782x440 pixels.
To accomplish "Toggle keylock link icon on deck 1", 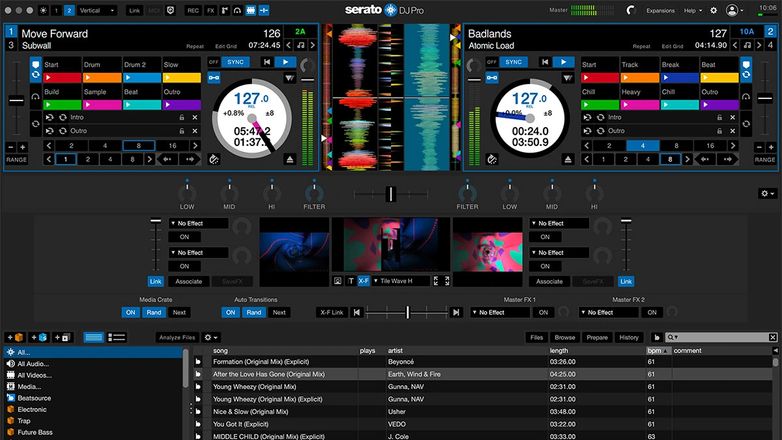I will [x=214, y=78].
